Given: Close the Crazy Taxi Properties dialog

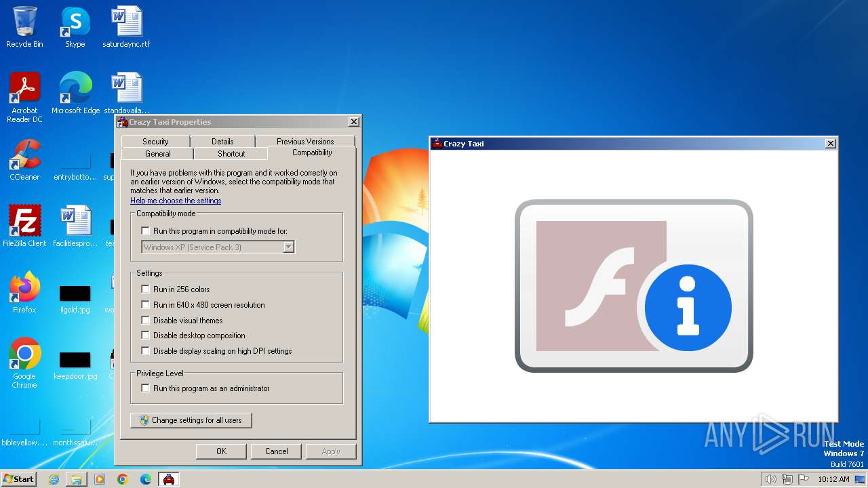Looking at the screenshot, I should pos(353,122).
